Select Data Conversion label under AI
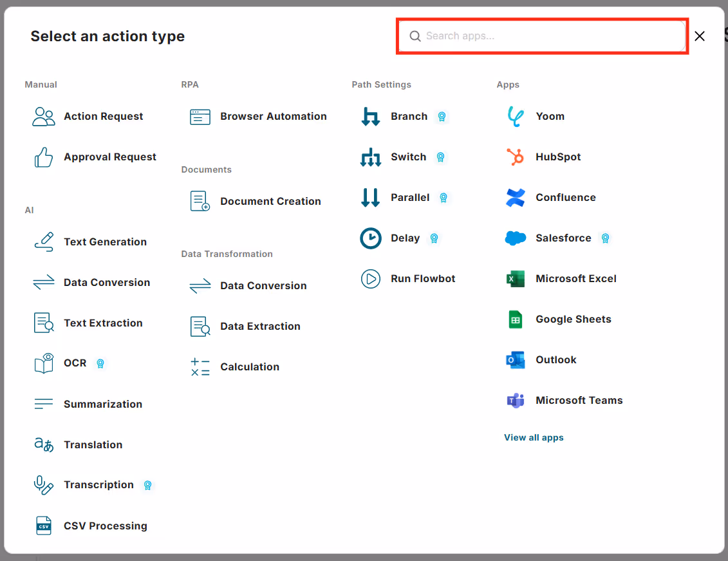 [x=107, y=282]
